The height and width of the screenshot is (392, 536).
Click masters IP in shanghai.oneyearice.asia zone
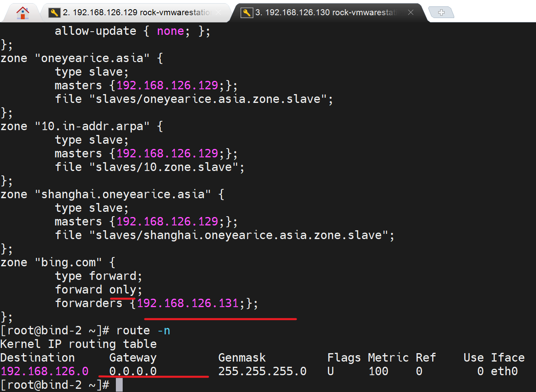(x=167, y=222)
